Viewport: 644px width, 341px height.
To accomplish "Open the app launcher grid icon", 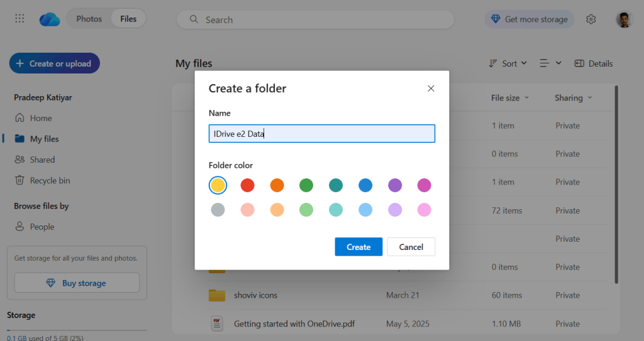I will 19,18.
